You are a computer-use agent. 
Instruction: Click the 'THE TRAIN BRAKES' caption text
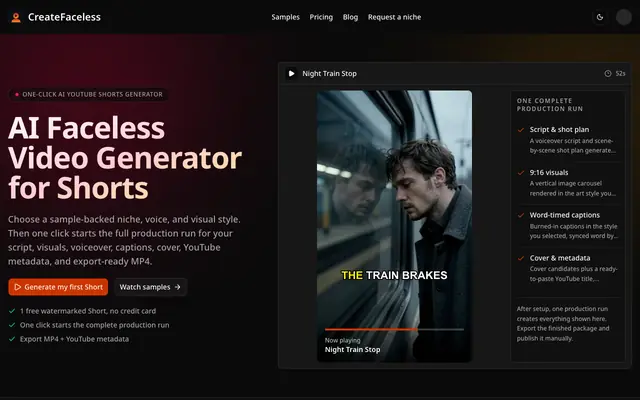coord(394,276)
